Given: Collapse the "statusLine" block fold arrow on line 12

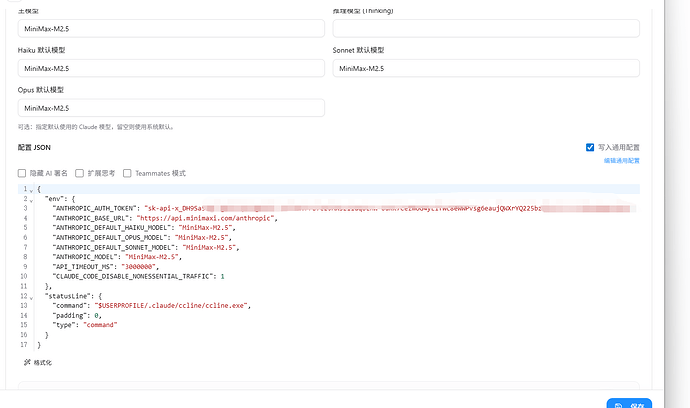Looking at the screenshot, I should click(x=31, y=298).
